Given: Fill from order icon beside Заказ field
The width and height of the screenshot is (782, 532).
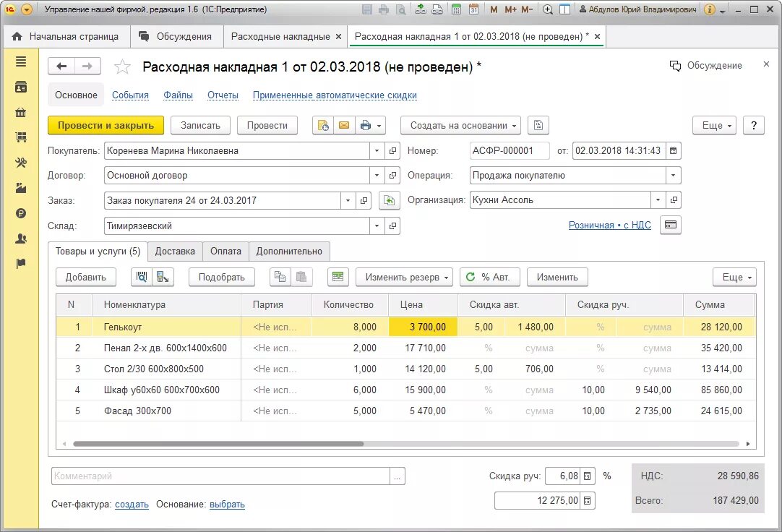Looking at the screenshot, I should click(x=389, y=200).
